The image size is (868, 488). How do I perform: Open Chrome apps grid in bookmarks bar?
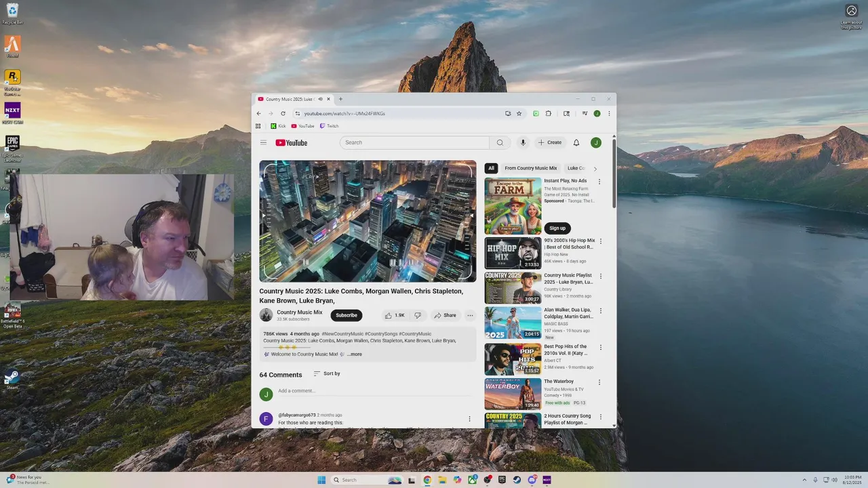[x=258, y=126]
